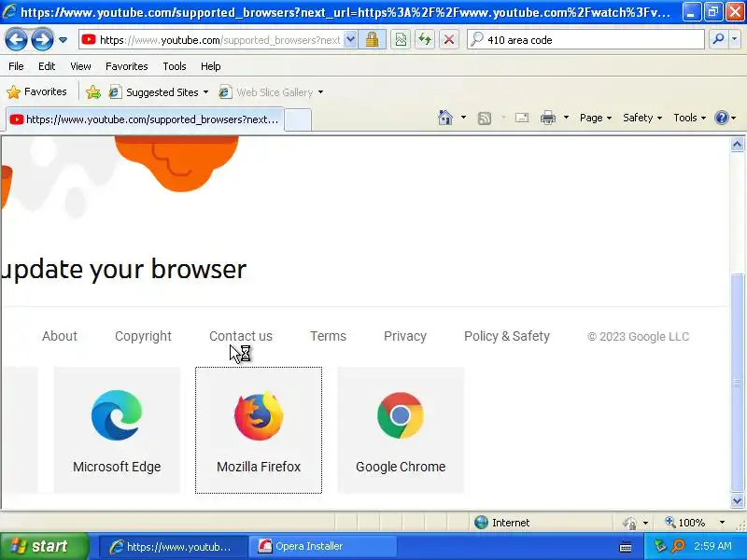747x560 pixels.
Task: Click the Add to Favorites Bar icon
Action: [93, 91]
